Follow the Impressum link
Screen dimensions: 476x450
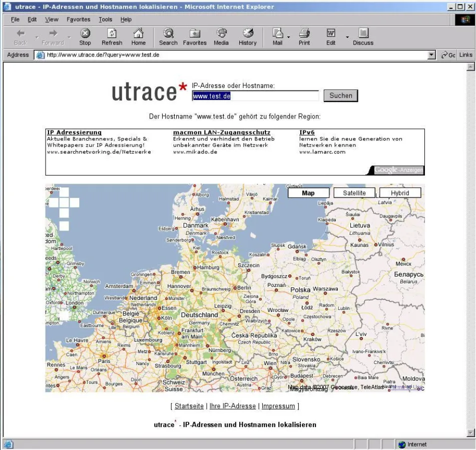pos(279,406)
